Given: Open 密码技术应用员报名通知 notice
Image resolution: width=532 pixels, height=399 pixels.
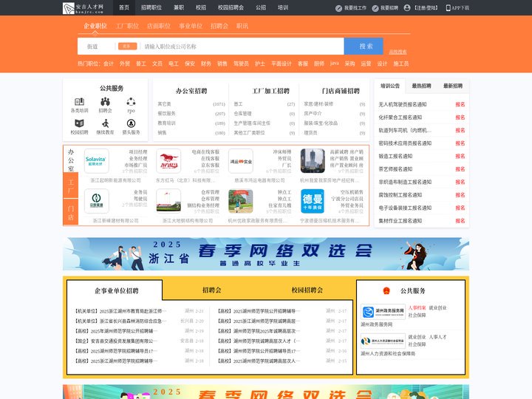Looking at the screenshot, I should coord(405,143).
